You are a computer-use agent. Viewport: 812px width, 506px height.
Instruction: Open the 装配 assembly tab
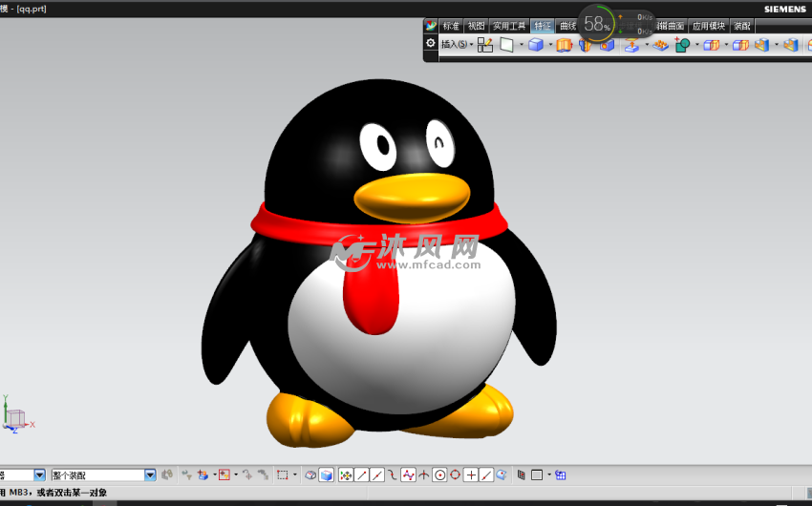tap(742, 26)
